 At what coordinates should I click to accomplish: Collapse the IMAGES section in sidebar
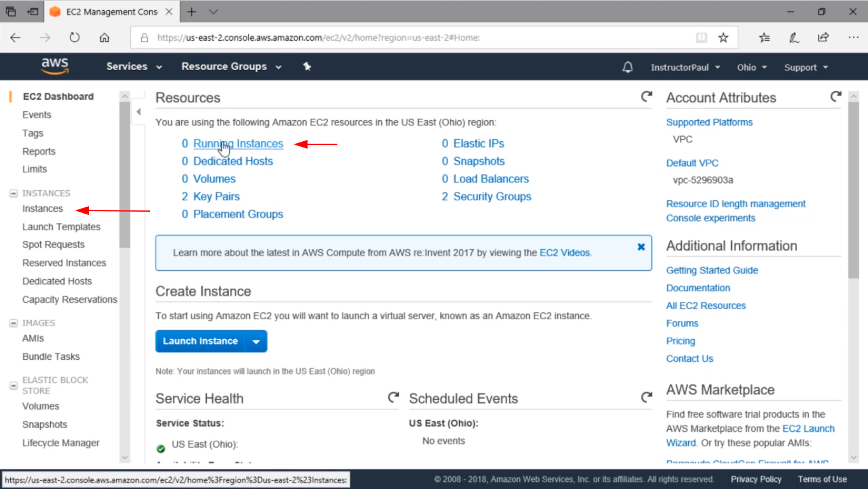point(13,323)
